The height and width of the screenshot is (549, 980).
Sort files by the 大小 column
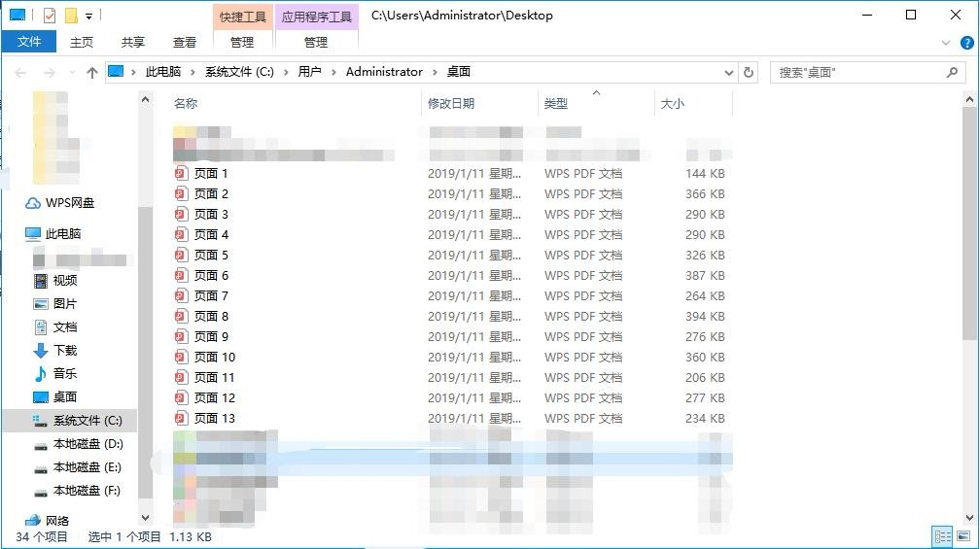pyautogui.click(x=673, y=104)
